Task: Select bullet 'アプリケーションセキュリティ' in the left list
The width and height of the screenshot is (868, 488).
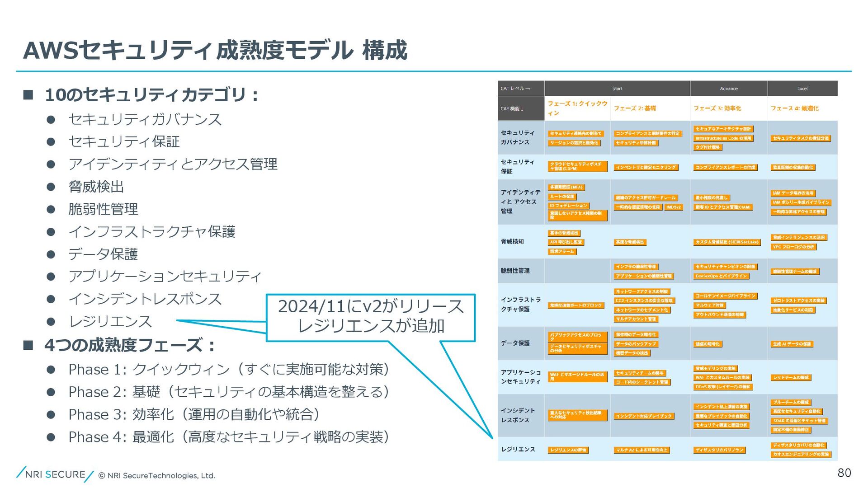Action: pos(165,277)
